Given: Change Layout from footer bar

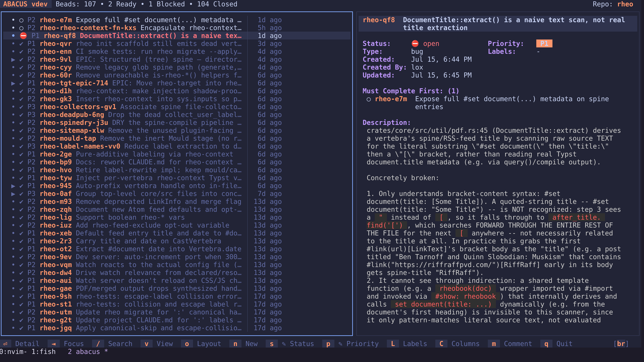Looking at the screenshot, I should 201,344.
